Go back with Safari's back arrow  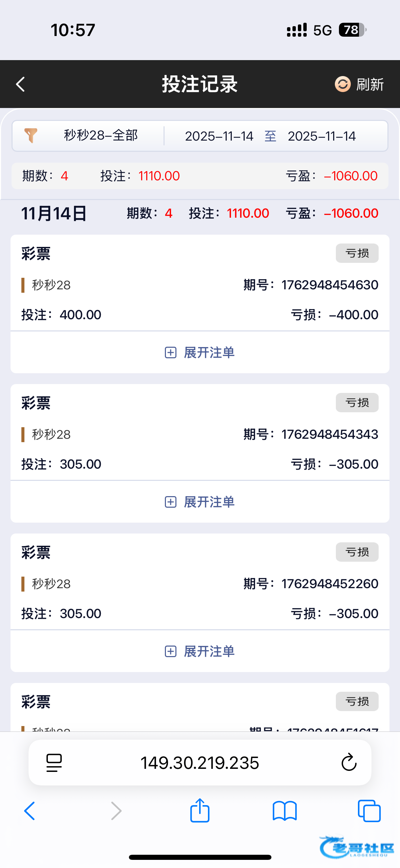(x=30, y=811)
